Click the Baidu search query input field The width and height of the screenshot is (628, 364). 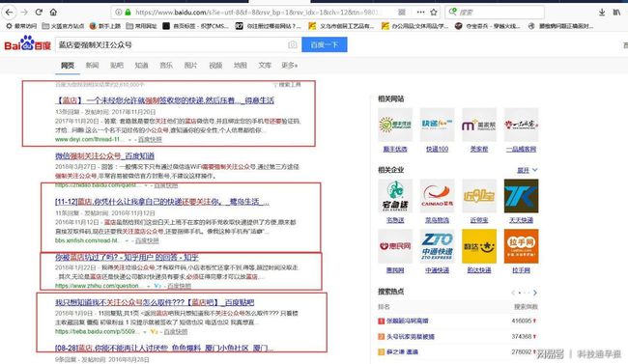[178, 44]
